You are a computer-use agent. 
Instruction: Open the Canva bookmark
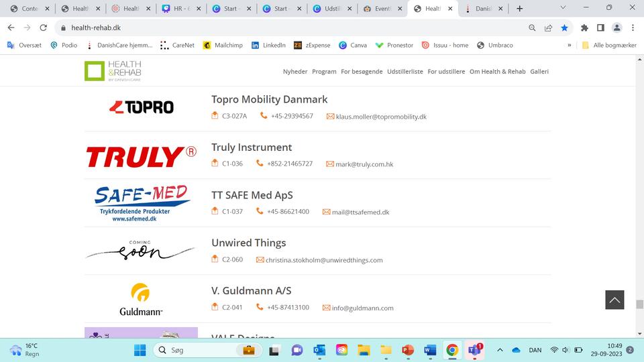coord(353,45)
